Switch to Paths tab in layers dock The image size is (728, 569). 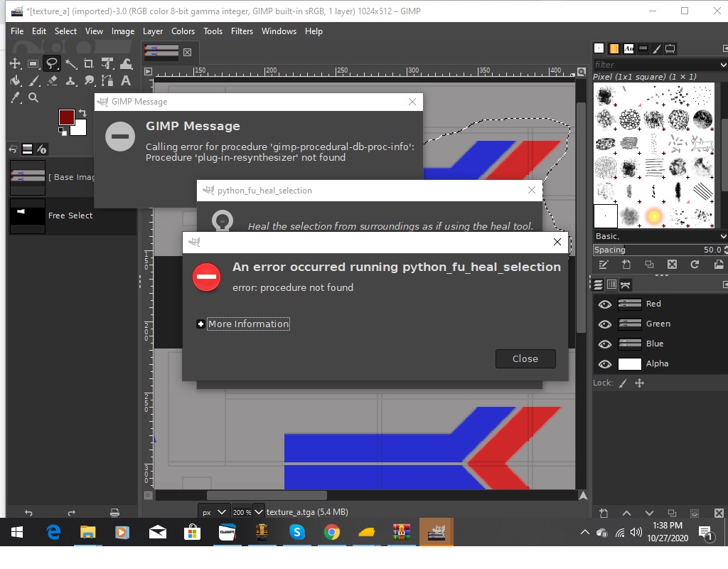point(626,284)
